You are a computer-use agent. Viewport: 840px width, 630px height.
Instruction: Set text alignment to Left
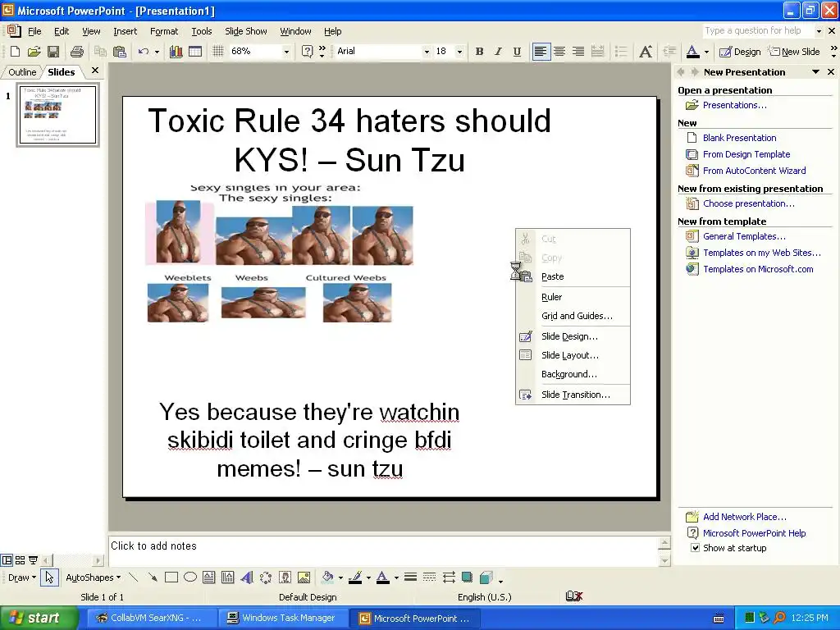pyautogui.click(x=541, y=52)
